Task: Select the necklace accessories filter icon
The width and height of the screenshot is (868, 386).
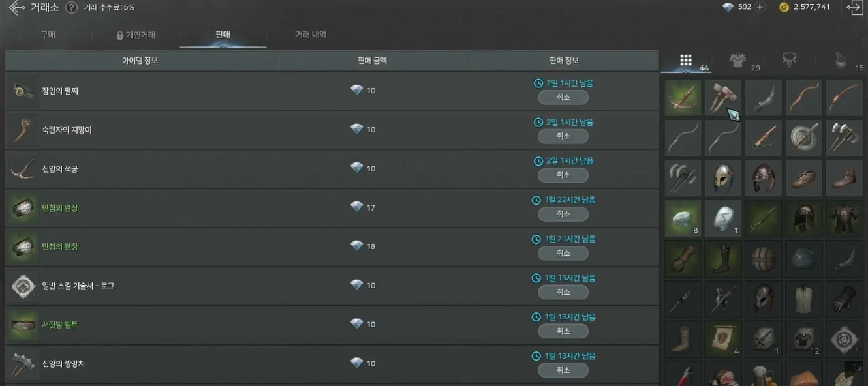Action: click(789, 61)
